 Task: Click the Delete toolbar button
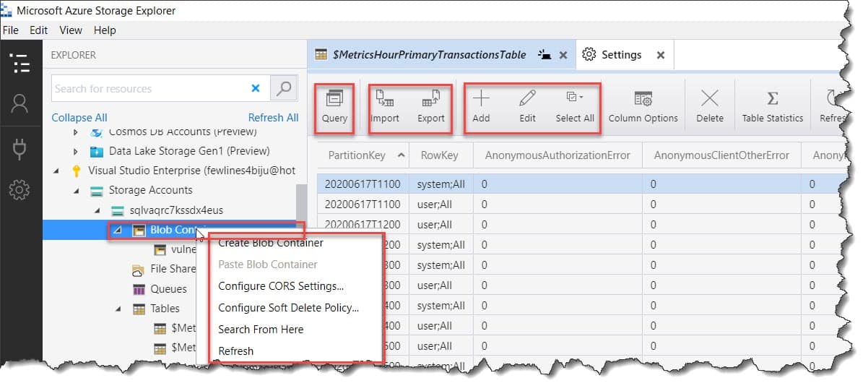coord(709,106)
